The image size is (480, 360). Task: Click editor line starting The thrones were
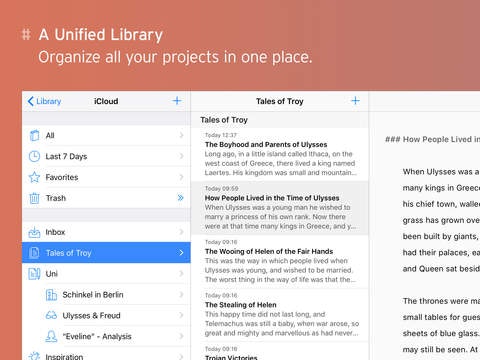441,301
